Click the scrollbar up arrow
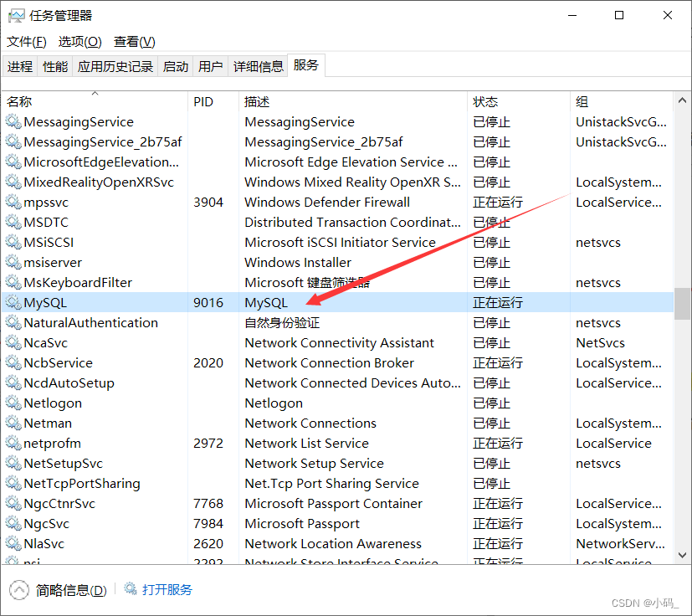The image size is (692, 616). pos(682,100)
